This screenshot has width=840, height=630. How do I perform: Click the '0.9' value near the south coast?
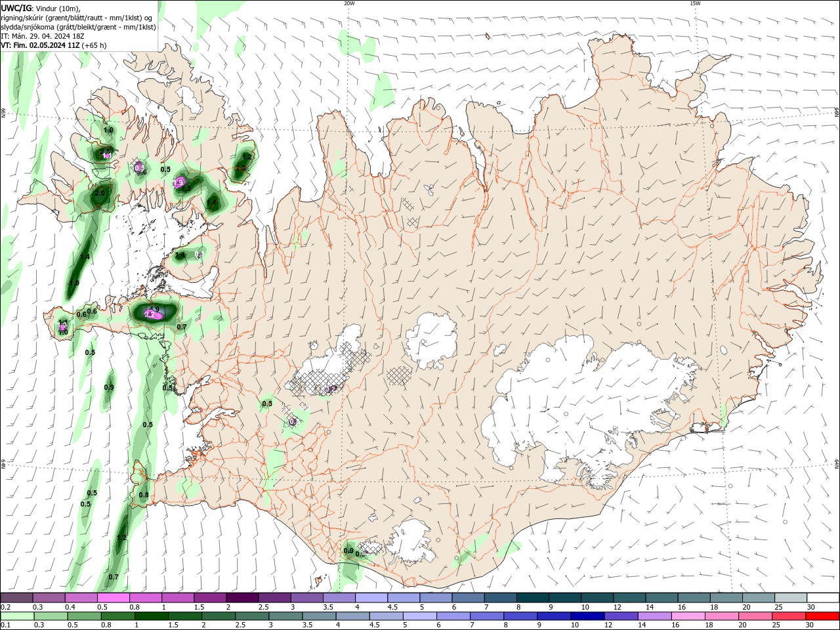(348, 551)
